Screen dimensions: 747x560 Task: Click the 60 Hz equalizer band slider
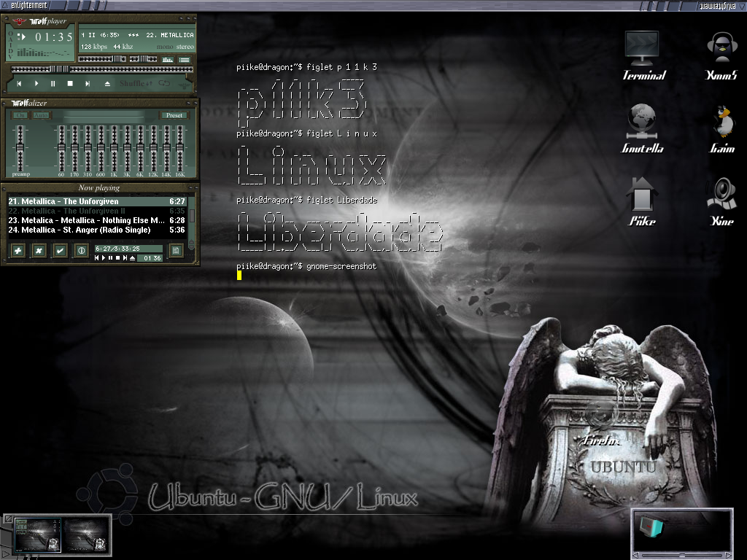tap(61, 147)
